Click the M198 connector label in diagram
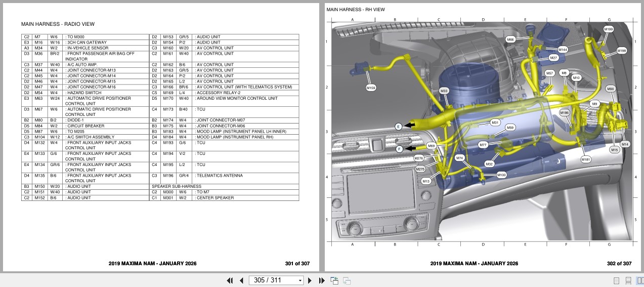644x287 pixels. (x=622, y=51)
